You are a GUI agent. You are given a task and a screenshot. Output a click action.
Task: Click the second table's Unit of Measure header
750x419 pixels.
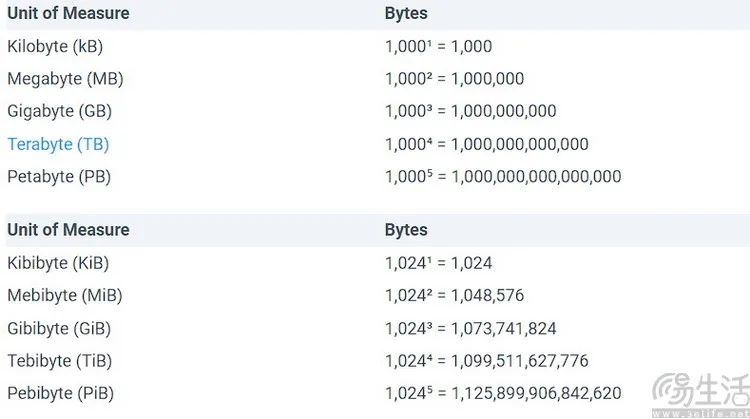coord(68,230)
